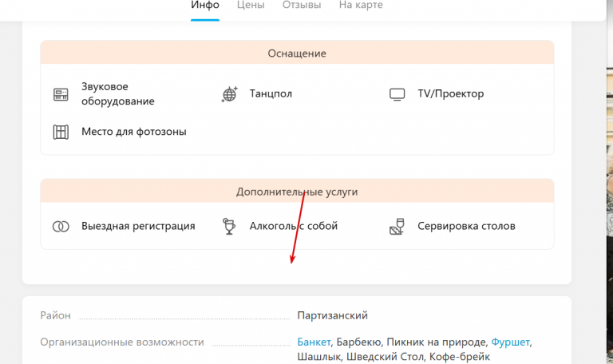Open the Банкет link
Image resolution: width=613 pixels, height=364 pixels.
pos(314,342)
